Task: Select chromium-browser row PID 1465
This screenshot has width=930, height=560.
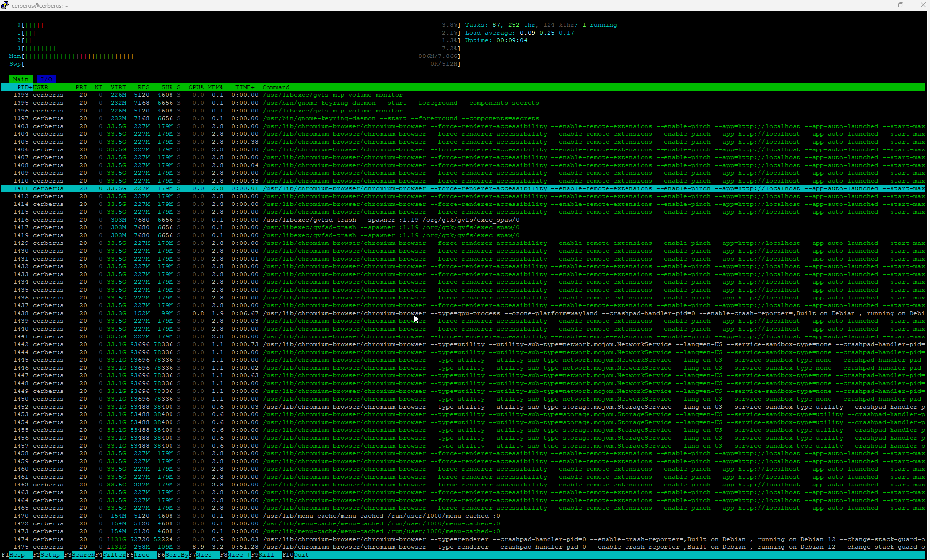Action: [x=463, y=508]
